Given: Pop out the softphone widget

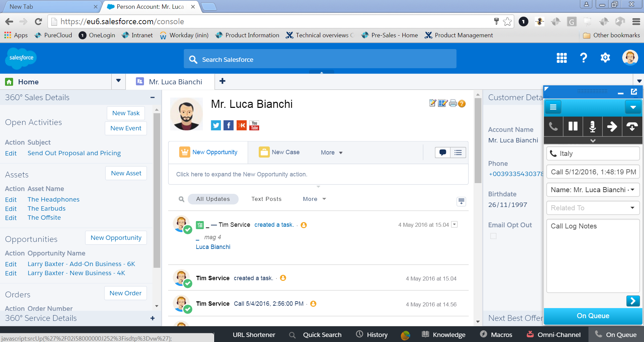Looking at the screenshot, I should 634,91.
